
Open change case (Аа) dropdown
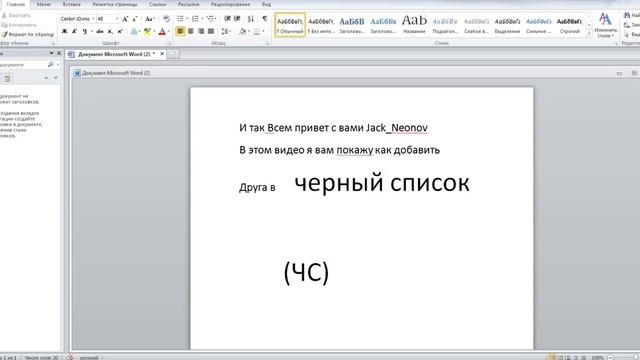click(150, 19)
